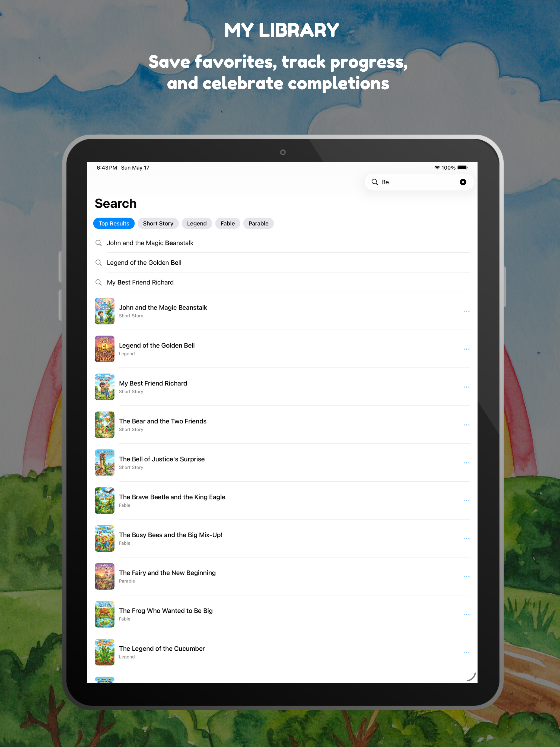This screenshot has height=747, width=560.
Task: Select result title 'The Legend of the Cucumber'
Action: (162, 648)
